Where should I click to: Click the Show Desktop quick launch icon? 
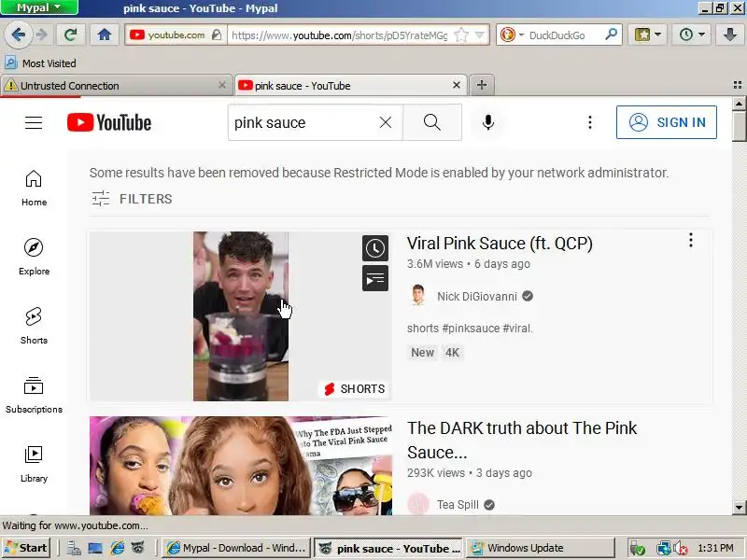(x=95, y=548)
